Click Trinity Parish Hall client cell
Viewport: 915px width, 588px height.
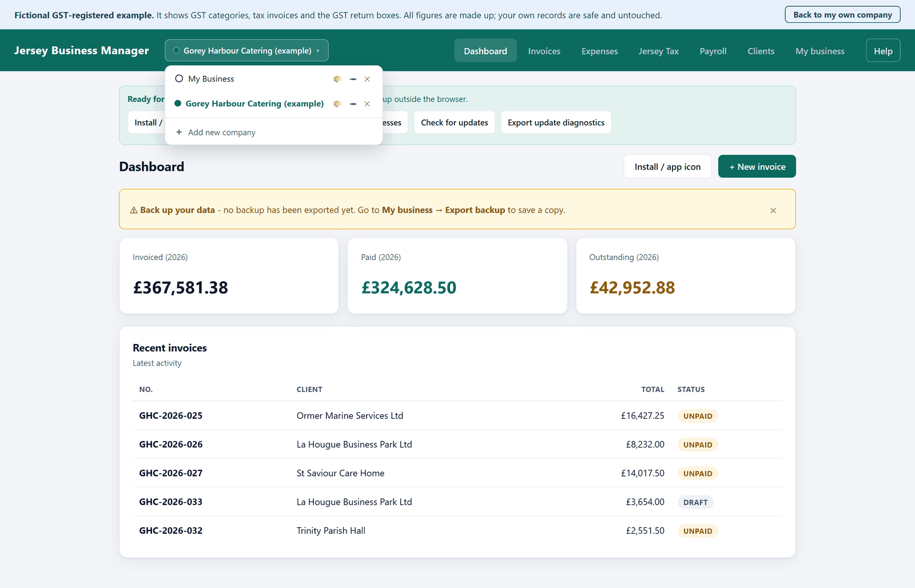331,530
